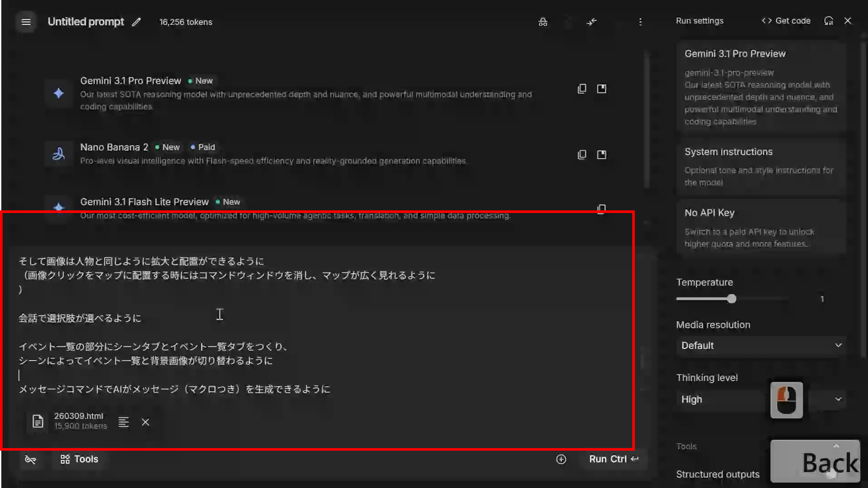Select the Nano Banana 2 model entry
This screenshot has width=868, height=488.
click(x=325, y=154)
